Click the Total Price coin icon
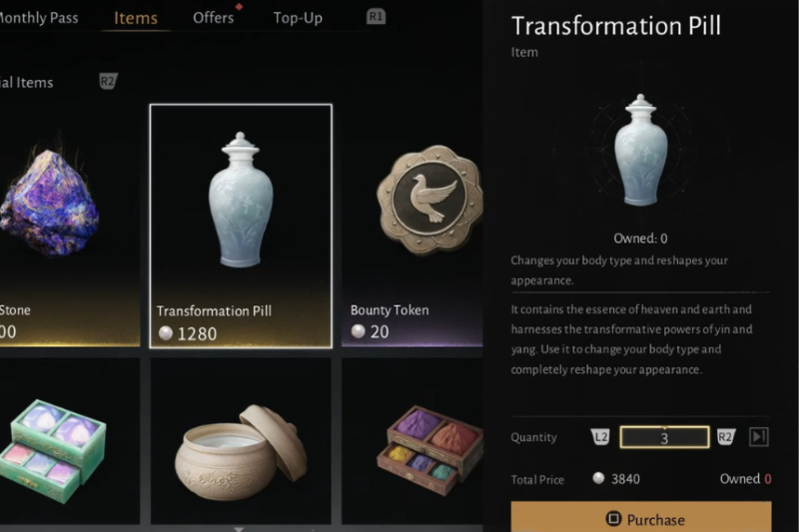The width and height of the screenshot is (799, 532). tap(598, 478)
